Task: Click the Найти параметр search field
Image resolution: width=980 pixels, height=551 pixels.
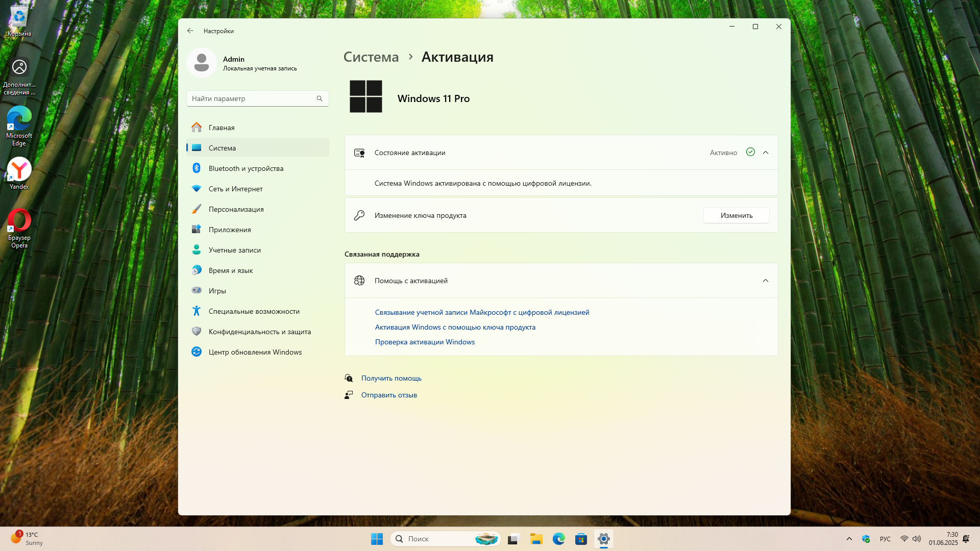Action: [250, 98]
